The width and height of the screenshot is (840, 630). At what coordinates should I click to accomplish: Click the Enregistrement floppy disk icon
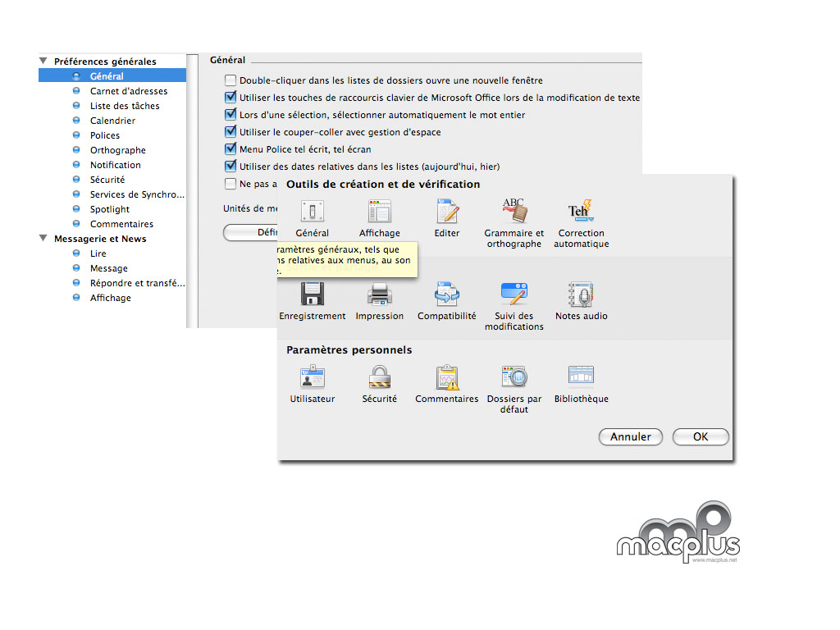(312, 294)
